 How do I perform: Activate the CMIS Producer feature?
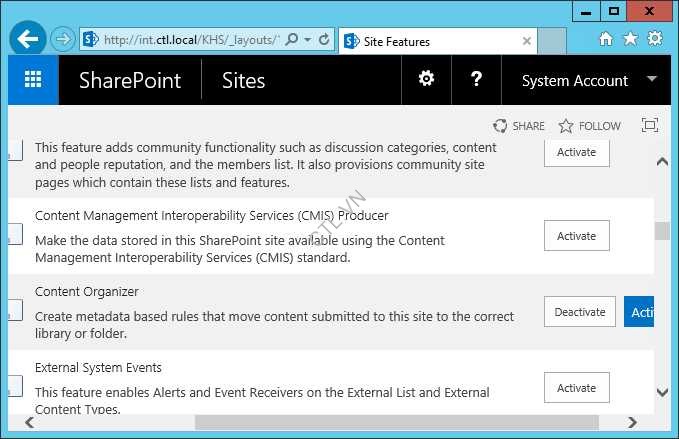point(576,236)
